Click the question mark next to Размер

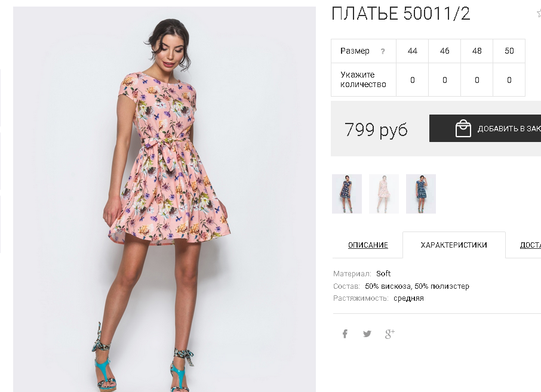point(383,51)
